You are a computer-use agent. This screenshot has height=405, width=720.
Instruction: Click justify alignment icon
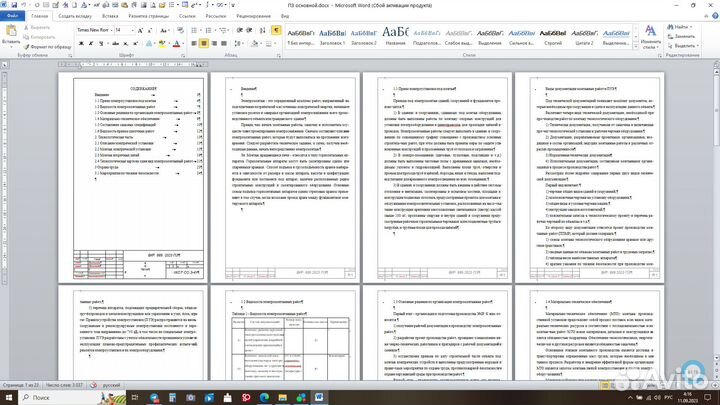click(224, 44)
